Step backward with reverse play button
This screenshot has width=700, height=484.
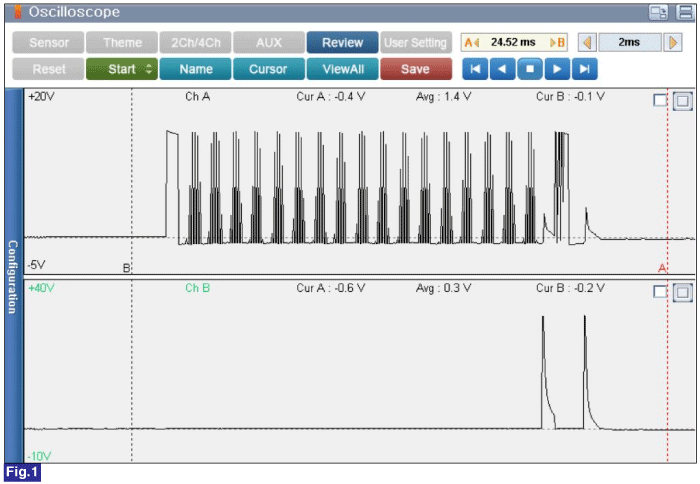tap(502, 69)
